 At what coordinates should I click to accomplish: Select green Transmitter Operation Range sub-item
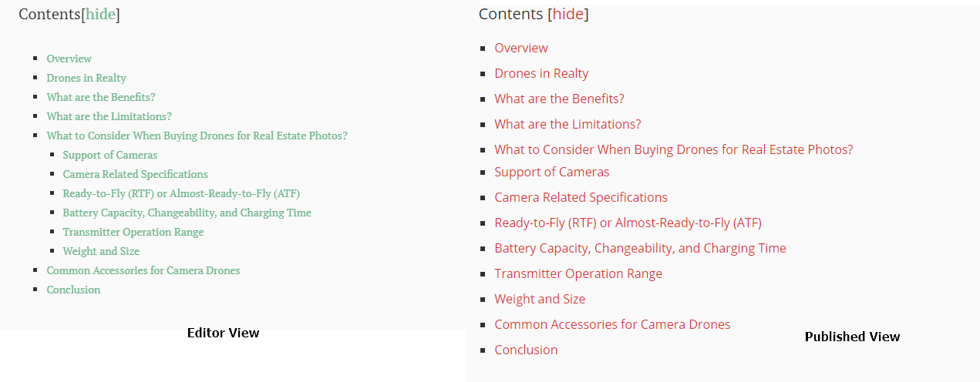[x=133, y=232]
